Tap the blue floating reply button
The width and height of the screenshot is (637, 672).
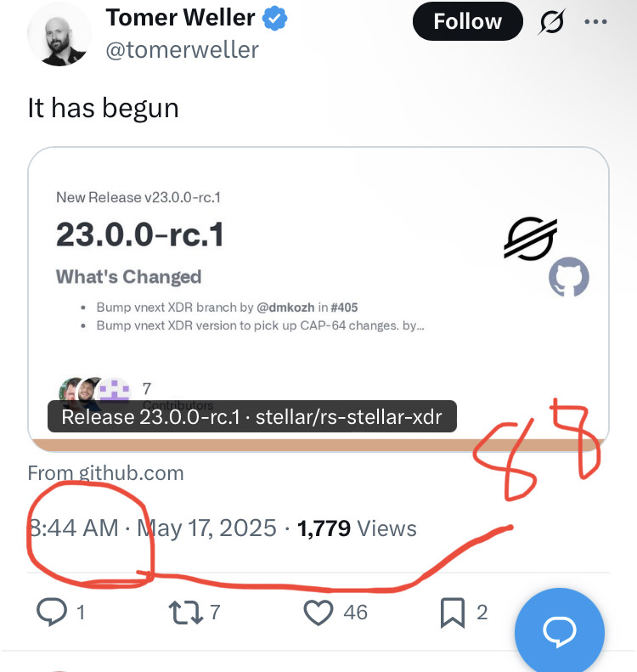point(559,630)
